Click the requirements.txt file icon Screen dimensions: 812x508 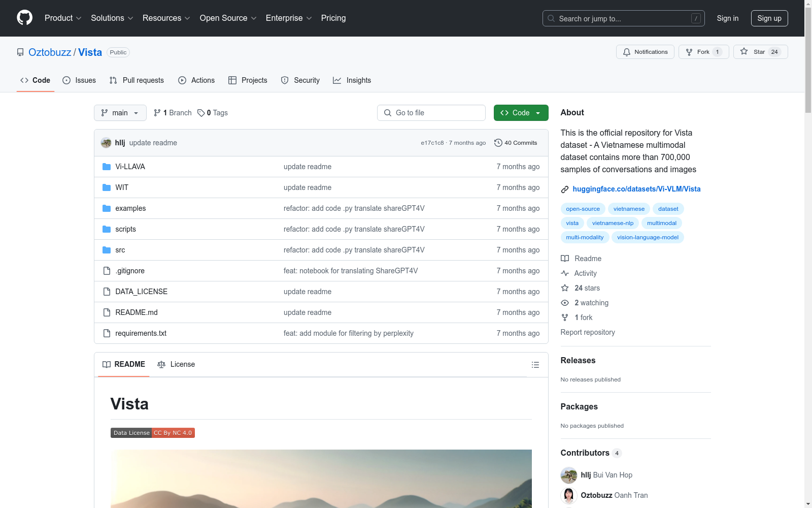107,333
